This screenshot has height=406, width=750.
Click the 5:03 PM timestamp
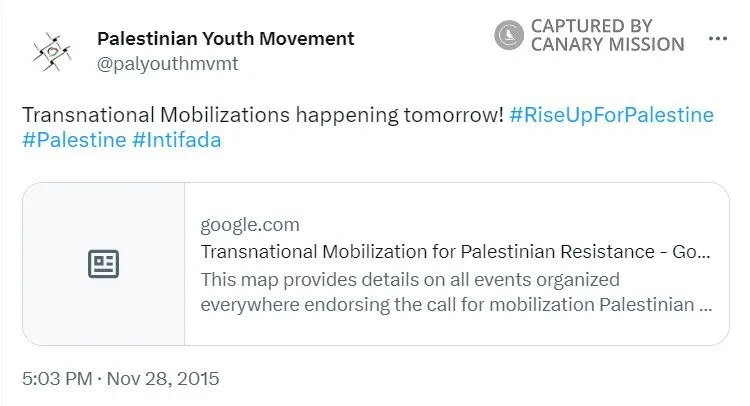[x=55, y=379]
